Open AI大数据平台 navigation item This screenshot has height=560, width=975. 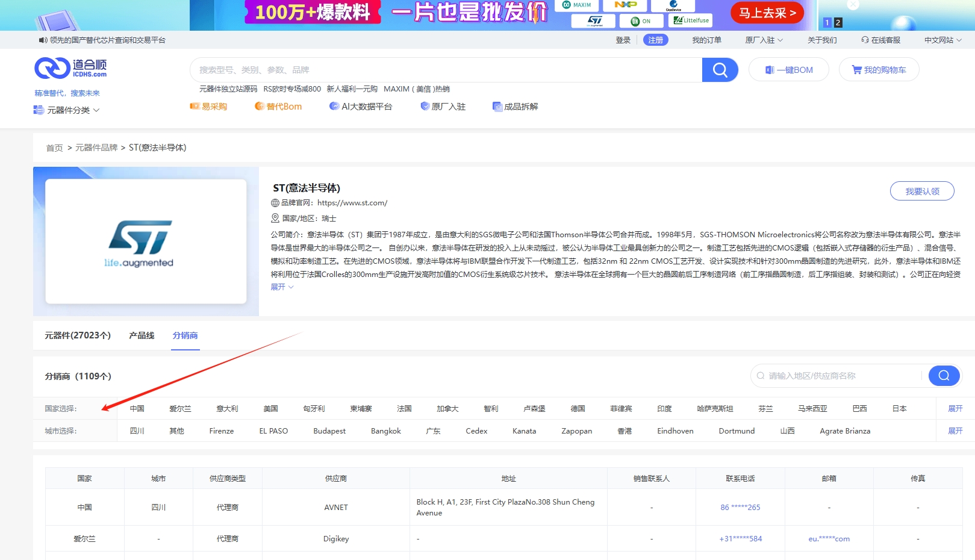[360, 107]
